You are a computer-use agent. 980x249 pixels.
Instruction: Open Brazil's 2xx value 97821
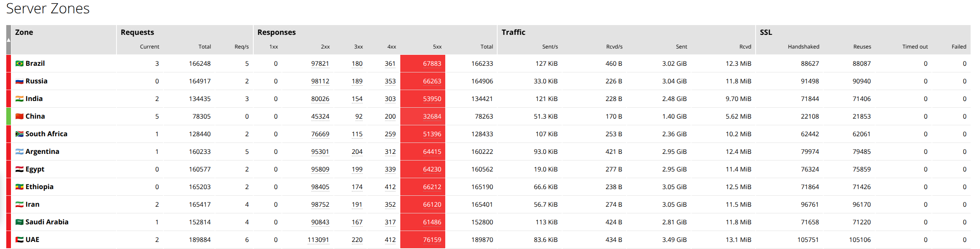(x=320, y=64)
